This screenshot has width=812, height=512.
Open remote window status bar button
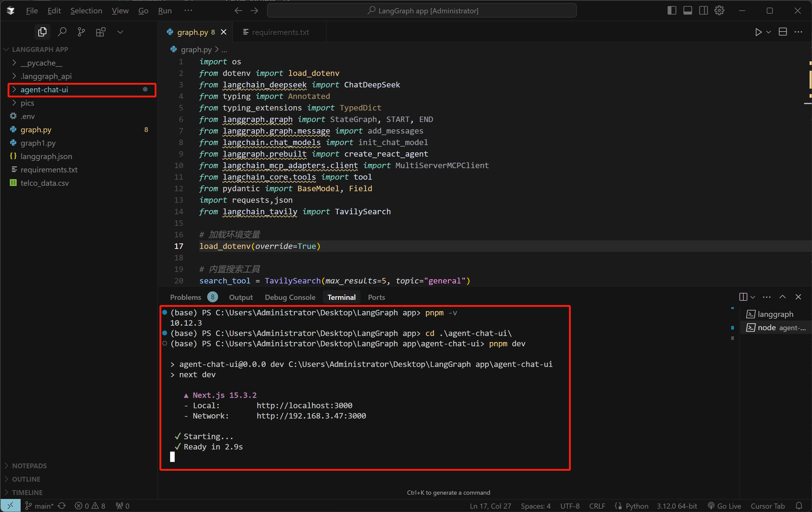tap(10, 506)
